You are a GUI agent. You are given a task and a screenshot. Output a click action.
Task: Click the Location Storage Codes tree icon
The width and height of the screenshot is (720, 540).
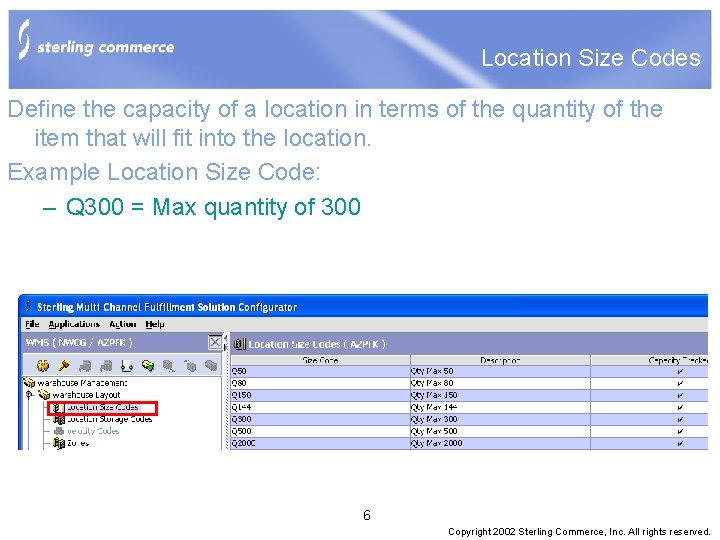(59, 419)
